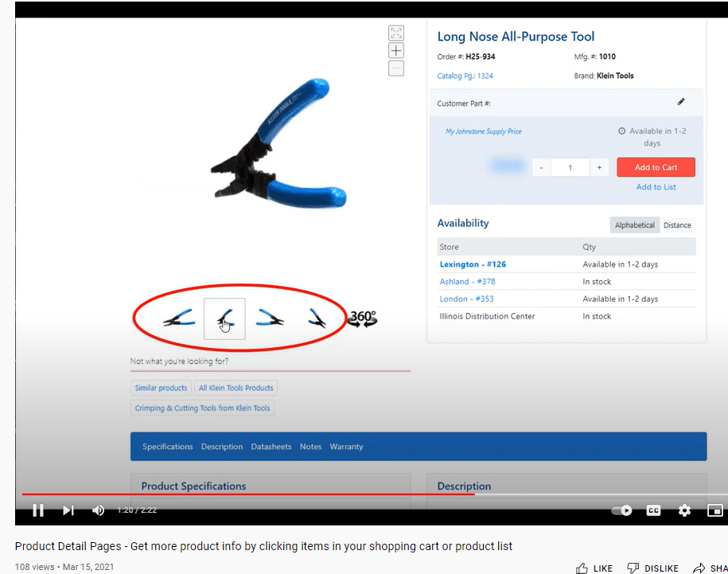Pause the video playback

pos(38,510)
